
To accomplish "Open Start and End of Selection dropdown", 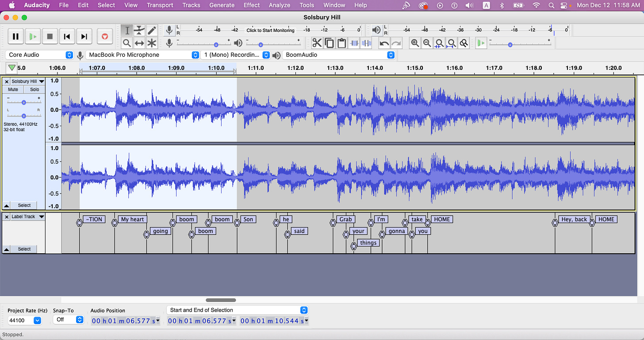I will pyautogui.click(x=237, y=310).
